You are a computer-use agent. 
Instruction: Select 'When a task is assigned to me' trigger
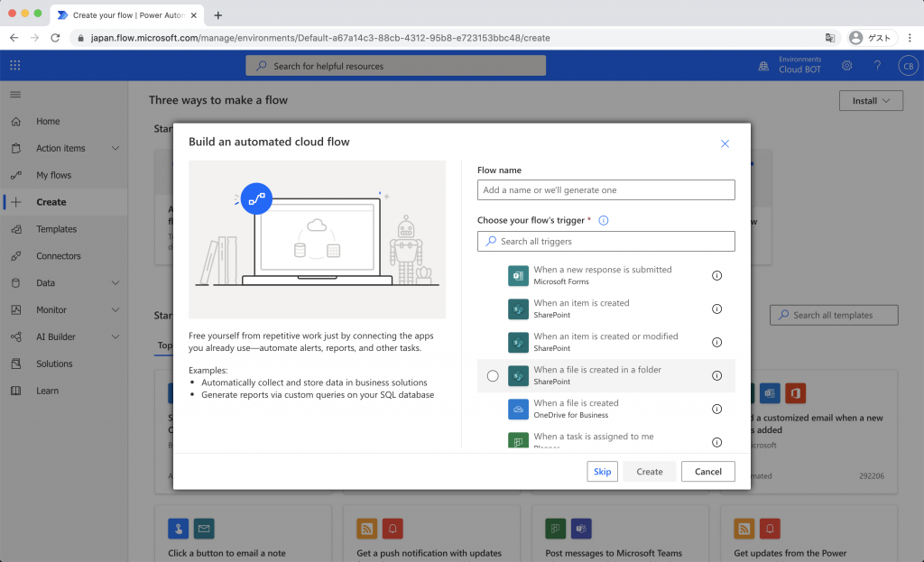[x=605, y=440]
